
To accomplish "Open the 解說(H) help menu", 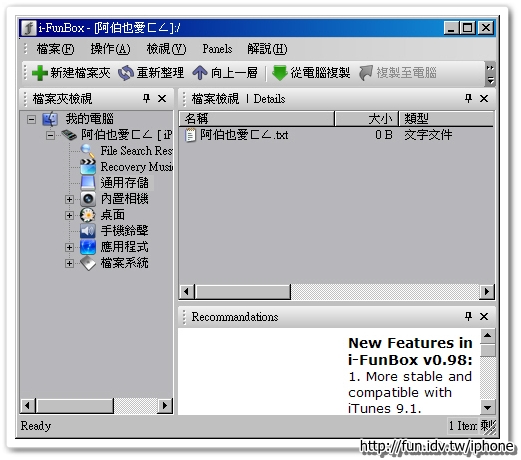I will tap(267, 49).
